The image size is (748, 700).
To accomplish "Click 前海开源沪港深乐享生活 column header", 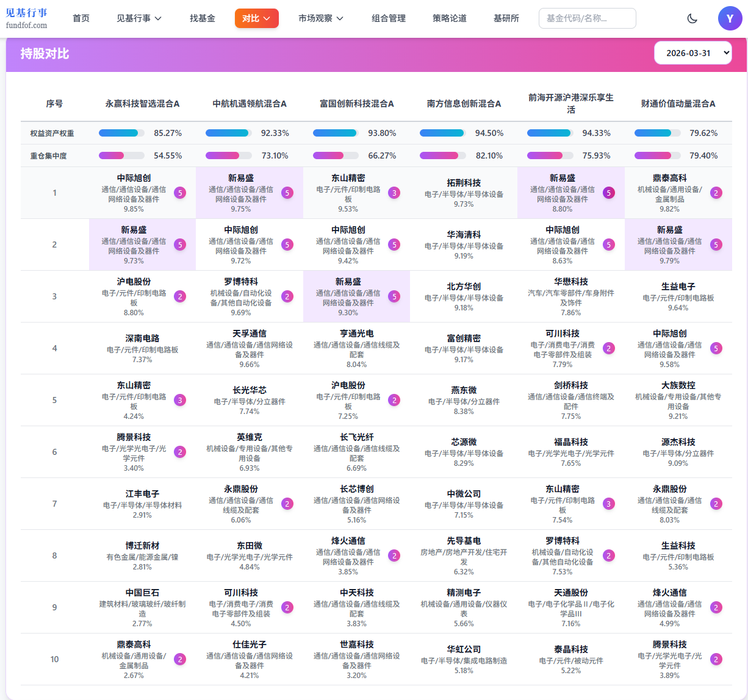I will [x=571, y=104].
